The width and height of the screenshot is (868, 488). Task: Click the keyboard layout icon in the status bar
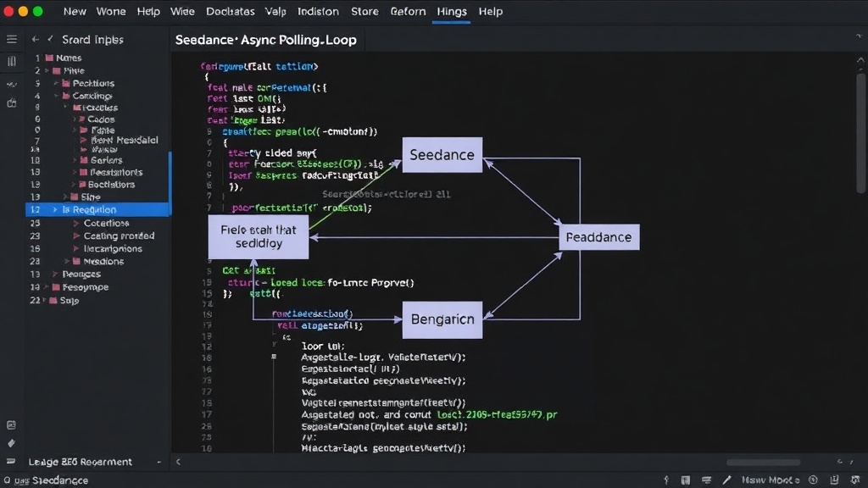(706, 480)
